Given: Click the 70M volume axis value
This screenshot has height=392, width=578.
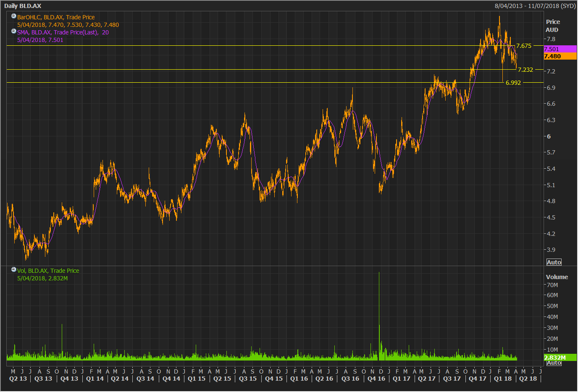Looking at the screenshot, I should click(552, 285).
